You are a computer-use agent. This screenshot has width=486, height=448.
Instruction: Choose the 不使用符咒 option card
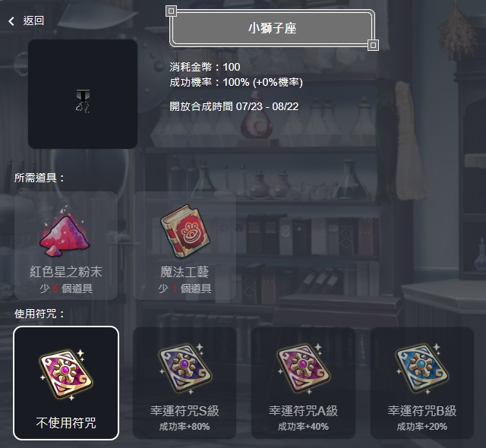point(66,383)
